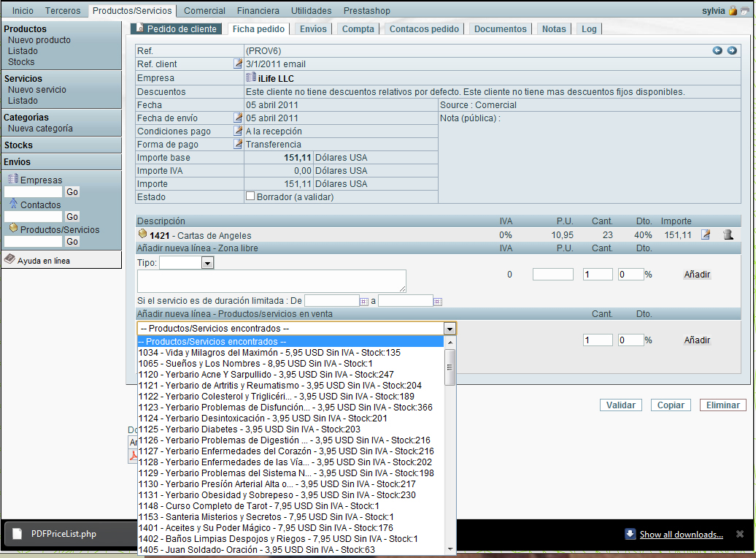Open the Inicio top menu
The height and width of the screenshot is (558, 756).
point(23,11)
